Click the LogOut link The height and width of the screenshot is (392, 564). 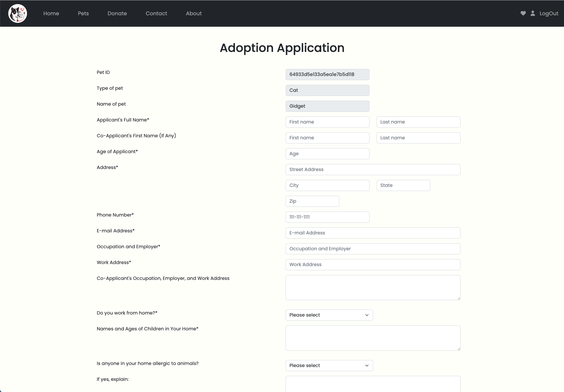(549, 13)
